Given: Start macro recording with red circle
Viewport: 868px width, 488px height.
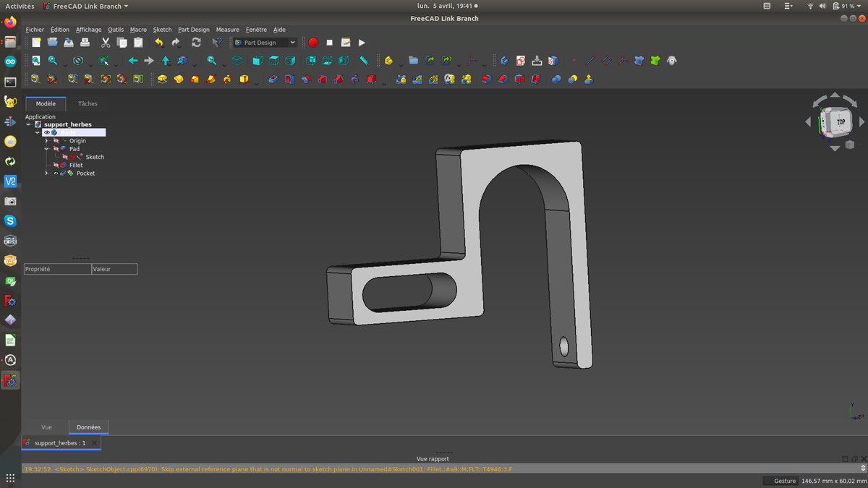Looking at the screenshot, I should [313, 43].
